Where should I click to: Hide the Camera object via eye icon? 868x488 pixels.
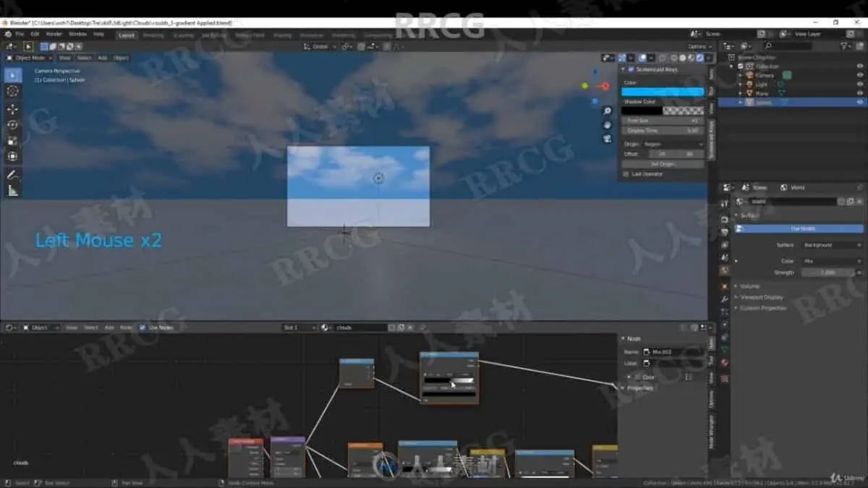[860, 75]
